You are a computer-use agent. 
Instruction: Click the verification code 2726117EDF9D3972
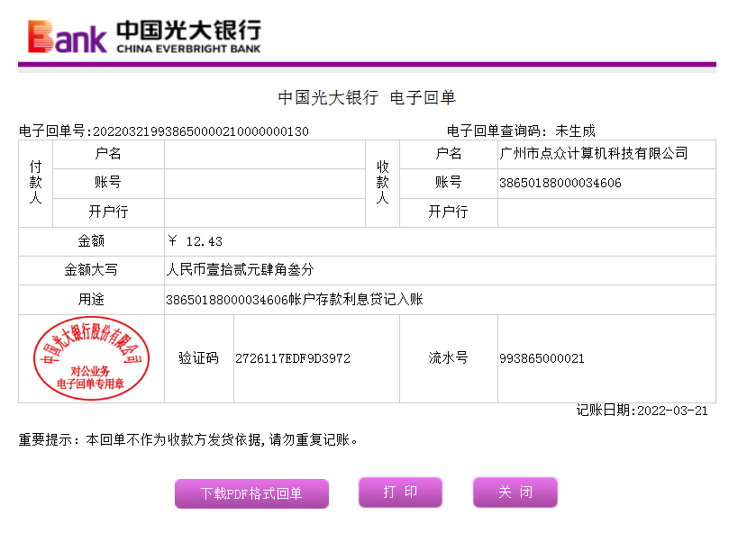click(293, 358)
